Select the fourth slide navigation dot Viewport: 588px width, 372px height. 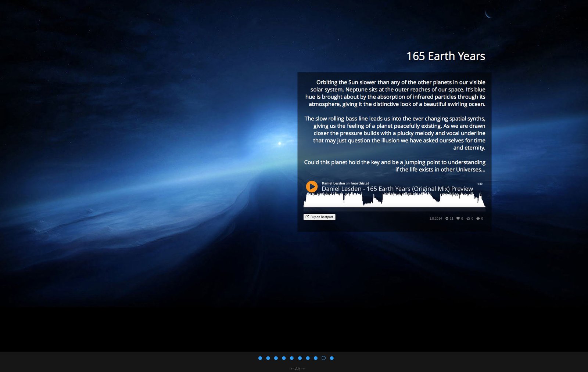(x=284, y=358)
